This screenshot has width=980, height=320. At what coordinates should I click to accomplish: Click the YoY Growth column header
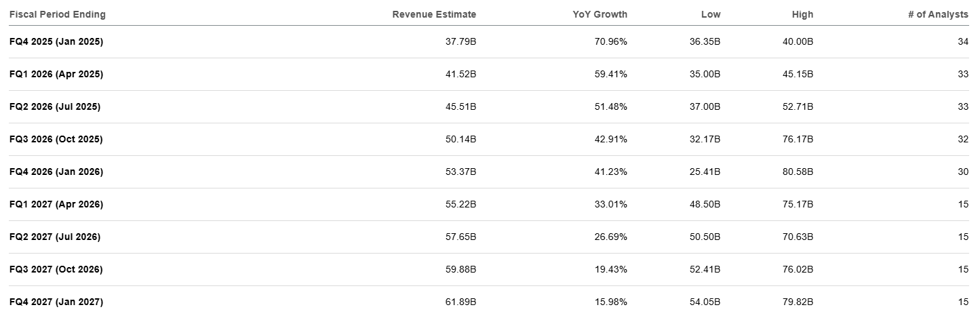600,14
